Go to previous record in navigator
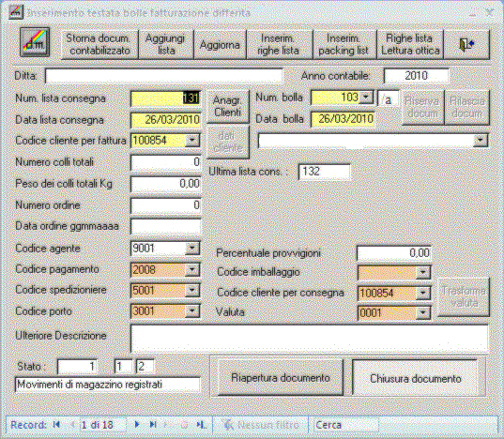 pos(72,425)
